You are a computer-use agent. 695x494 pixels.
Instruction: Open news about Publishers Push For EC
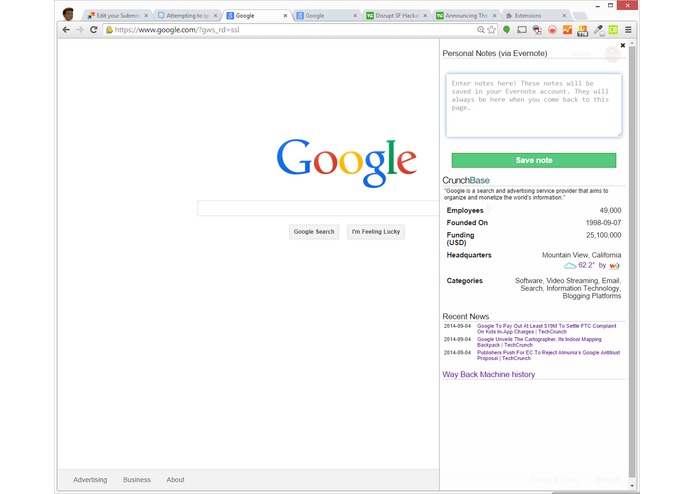coord(548,355)
